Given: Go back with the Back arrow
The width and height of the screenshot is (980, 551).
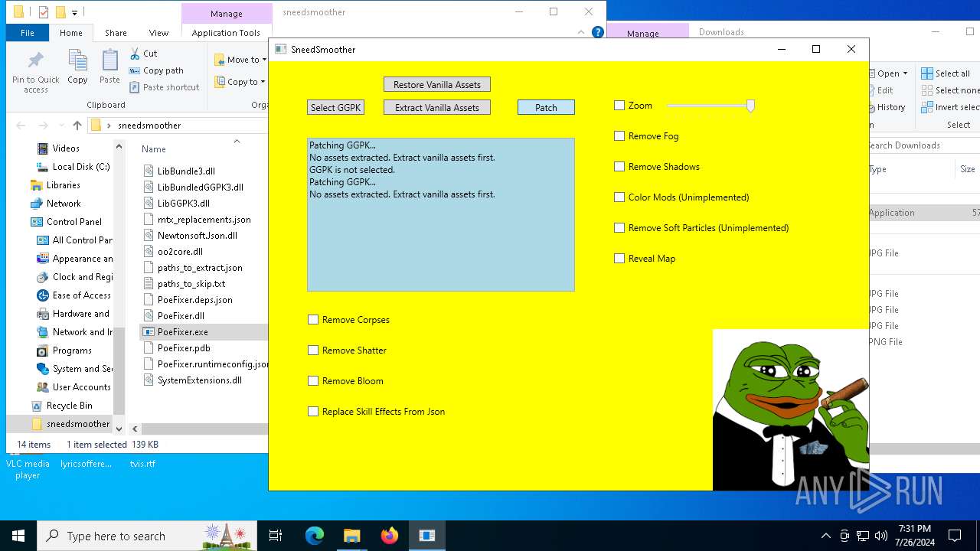Looking at the screenshot, I should click(x=21, y=126).
